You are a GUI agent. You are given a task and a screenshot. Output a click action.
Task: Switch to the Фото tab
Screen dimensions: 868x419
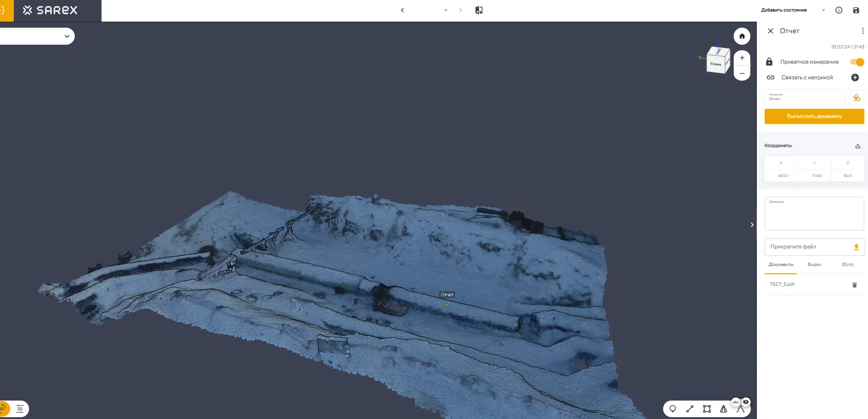tap(848, 265)
